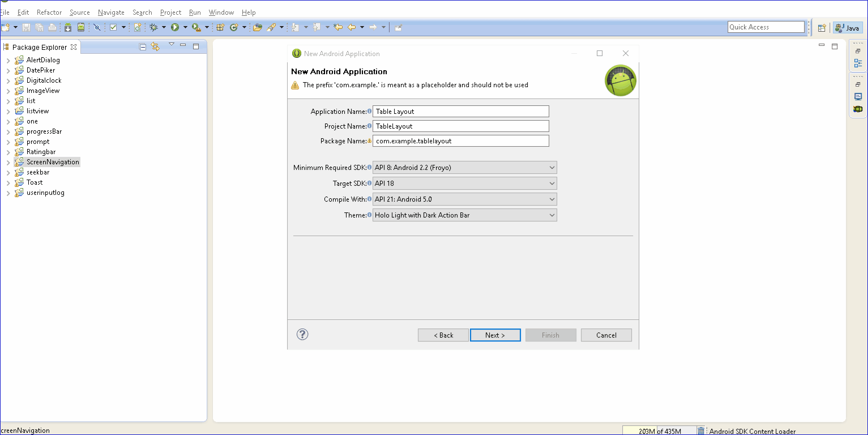Expand the AlertDialog project tree node

click(x=8, y=60)
